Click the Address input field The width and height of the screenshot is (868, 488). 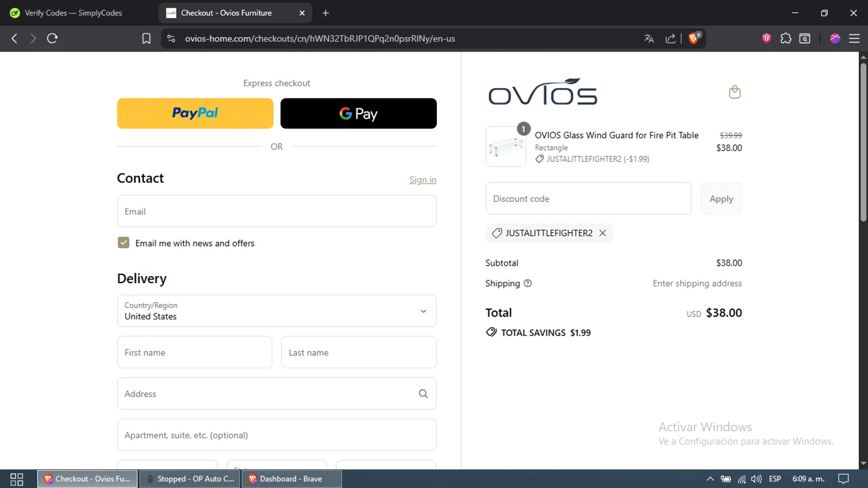(x=277, y=394)
